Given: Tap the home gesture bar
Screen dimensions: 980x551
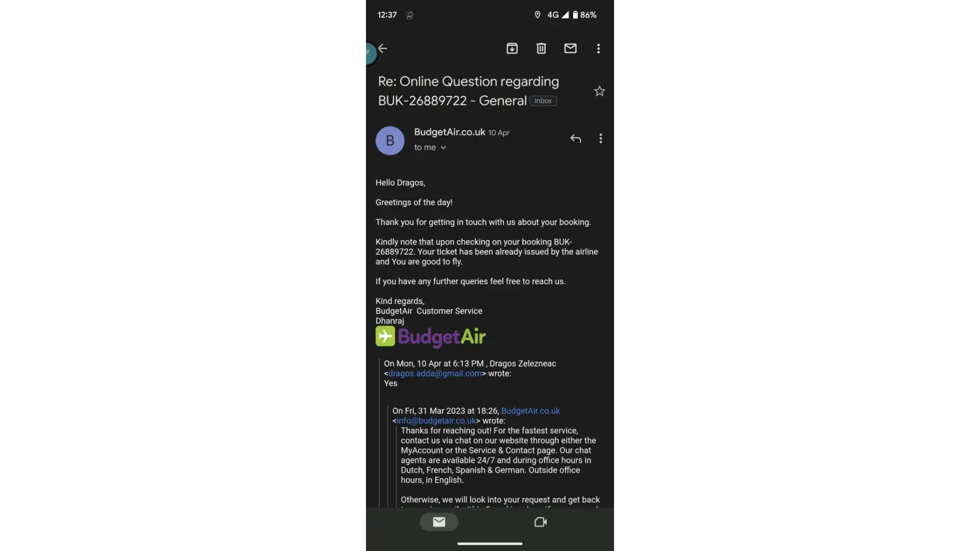Looking at the screenshot, I should coord(490,544).
